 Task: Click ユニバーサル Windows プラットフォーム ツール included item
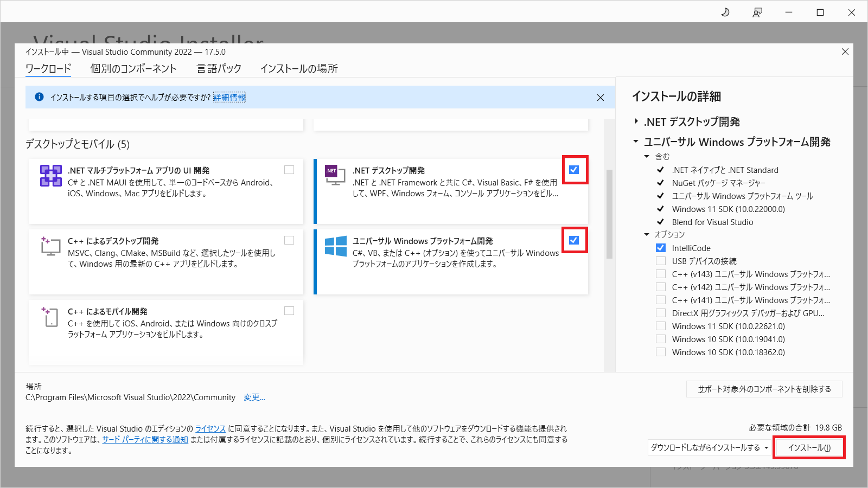pyautogui.click(x=743, y=196)
